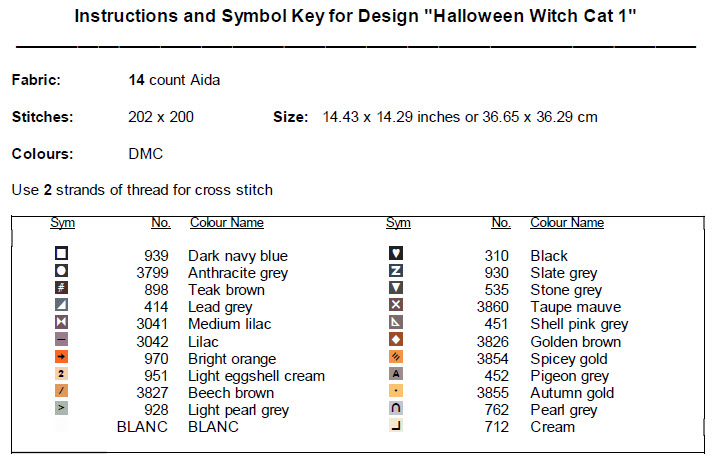Pick the Lilac 3042 colour swatch
The image size is (717, 462).
pyautogui.click(x=61, y=341)
